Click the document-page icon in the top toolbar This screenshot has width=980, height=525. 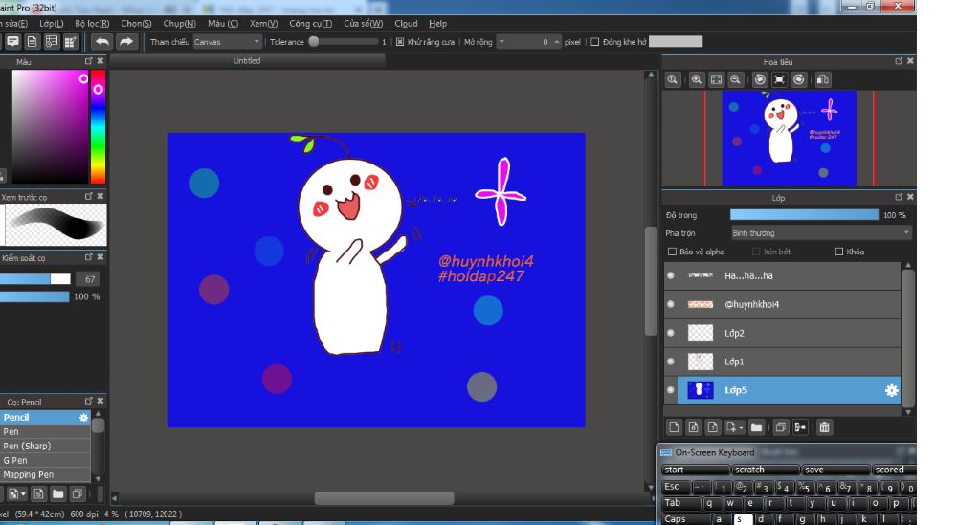coord(32,42)
